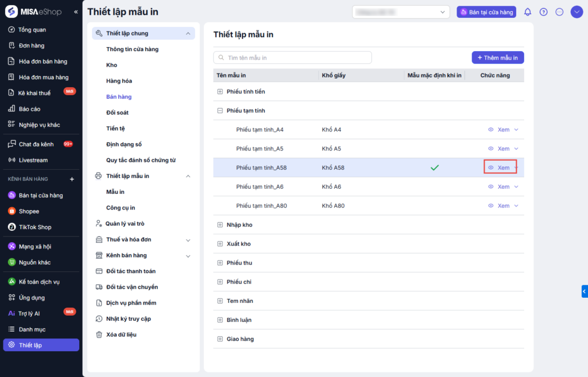Open Bán hàng settings menu item
This screenshot has width=588, height=377.
click(119, 97)
